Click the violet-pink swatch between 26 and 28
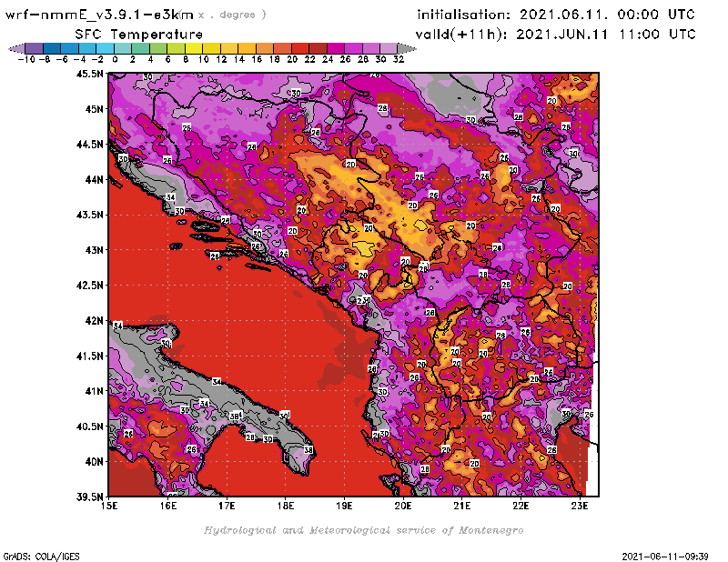 coord(353,49)
